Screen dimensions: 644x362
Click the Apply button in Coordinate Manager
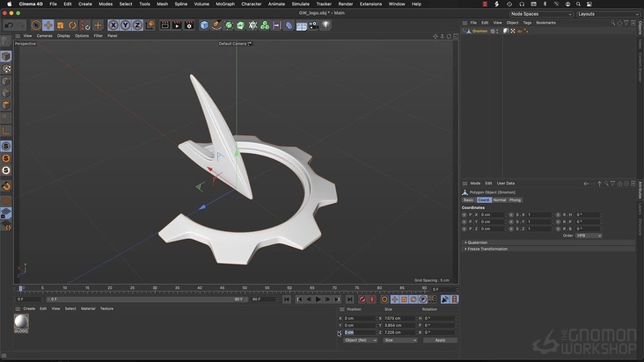440,340
